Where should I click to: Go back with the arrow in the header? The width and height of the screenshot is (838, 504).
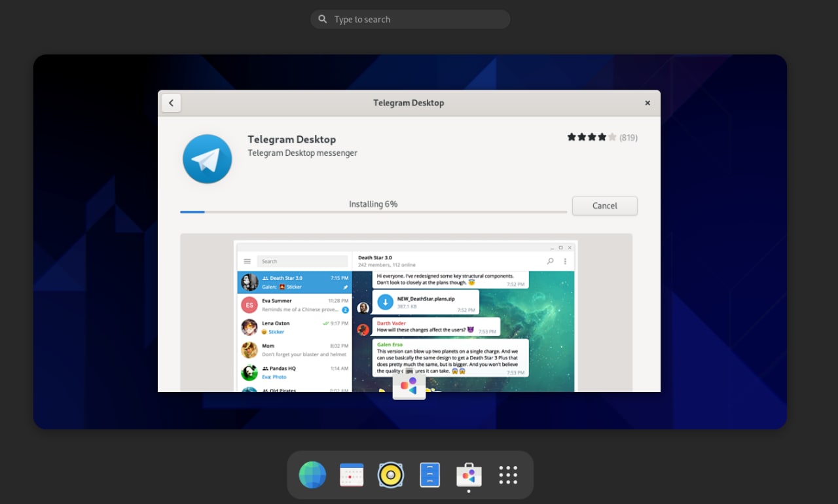tap(171, 103)
